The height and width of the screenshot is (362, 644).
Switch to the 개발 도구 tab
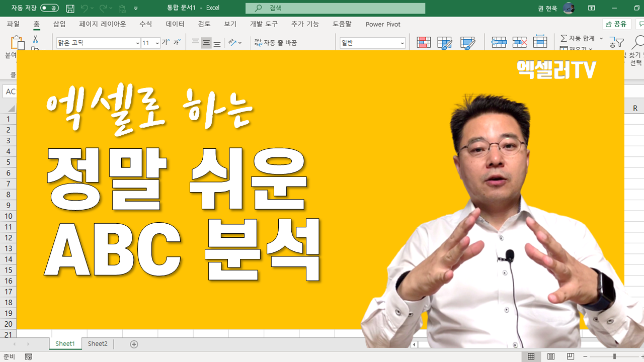click(x=264, y=24)
